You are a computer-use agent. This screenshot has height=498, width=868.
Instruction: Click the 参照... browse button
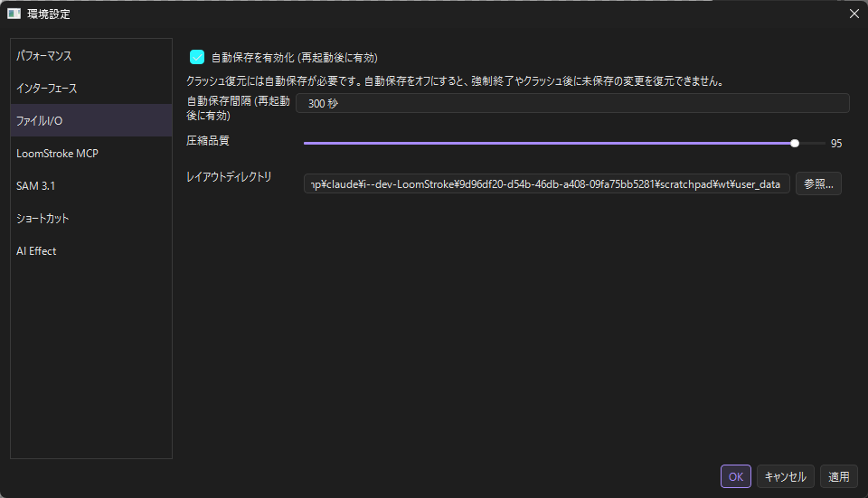(x=818, y=183)
